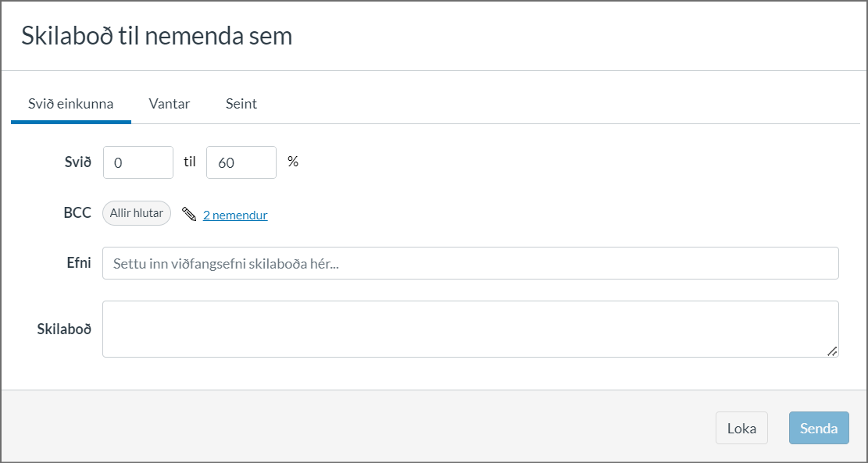
Task: Open the 2 nemendur link
Action: (x=235, y=215)
